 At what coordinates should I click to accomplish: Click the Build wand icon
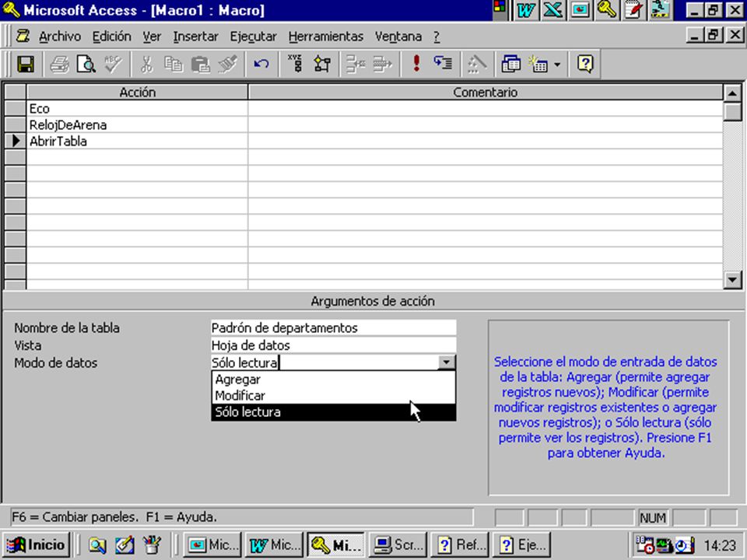(476, 64)
